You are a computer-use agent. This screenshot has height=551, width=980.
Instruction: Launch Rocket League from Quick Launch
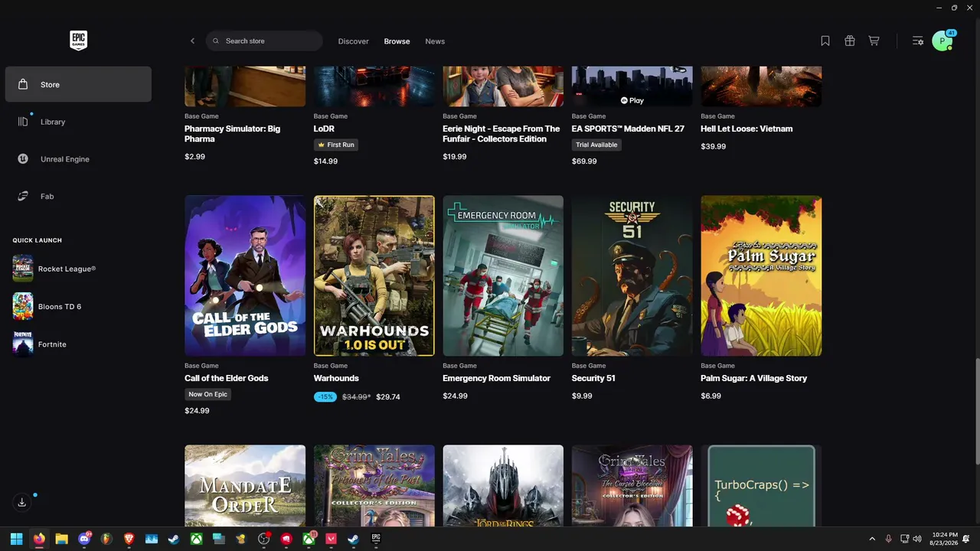tap(54, 269)
